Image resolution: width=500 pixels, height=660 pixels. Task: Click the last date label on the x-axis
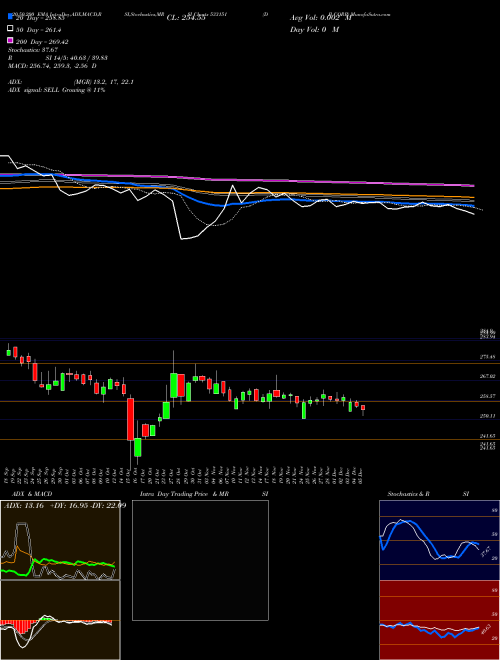(362, 474)
